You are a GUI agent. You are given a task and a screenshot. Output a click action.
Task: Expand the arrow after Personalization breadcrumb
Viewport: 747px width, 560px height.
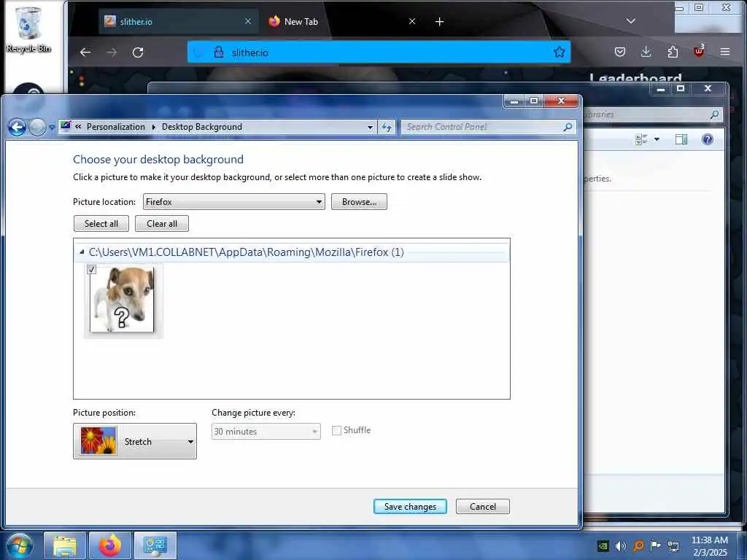[x=153, y=127]
